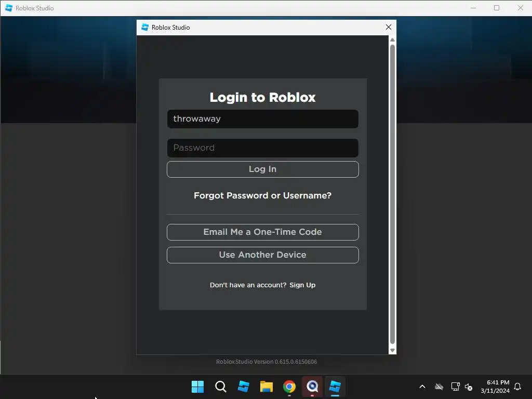Launch Google Chrome from the taskbar
Viewport: 532px width, 399px height.
[289, 387]
